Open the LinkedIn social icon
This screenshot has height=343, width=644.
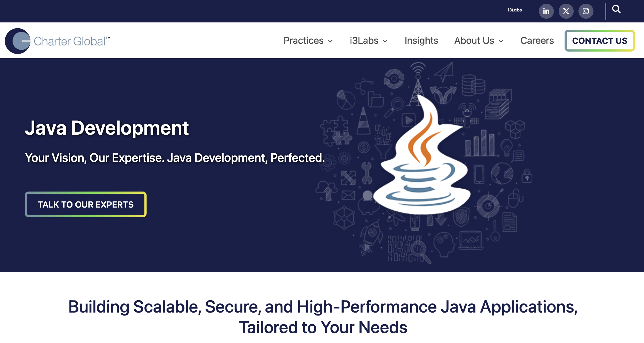[x=546, y=11]
